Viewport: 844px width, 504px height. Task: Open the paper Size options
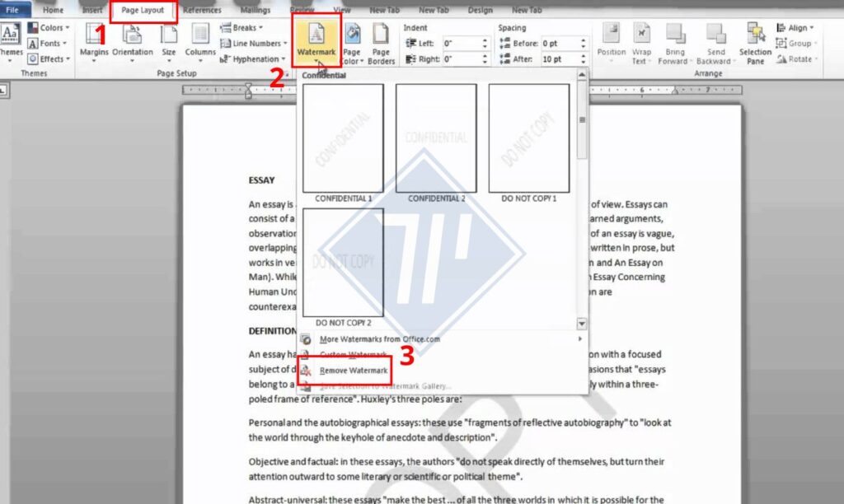pyautogui.click(x=169, y=43)
